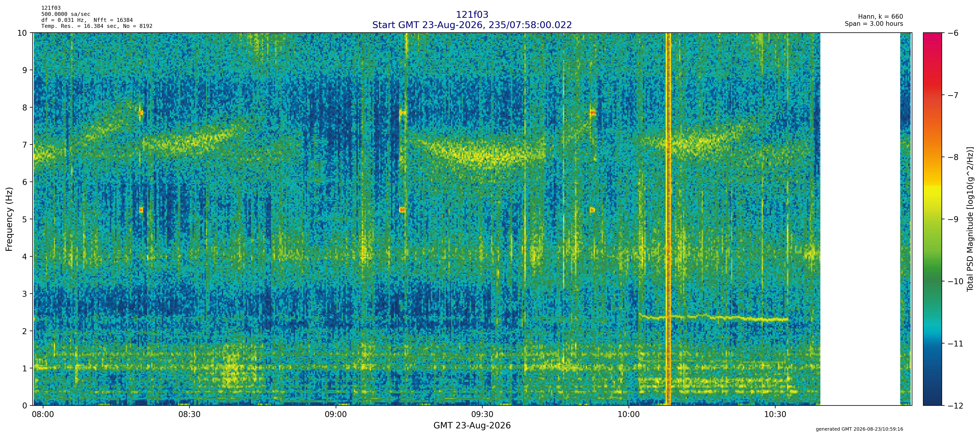Image resolution: width=980 pixels, height=437 pixels.
Task: Click the colorbar tick label "−9"
Action: tap(953, 219)
